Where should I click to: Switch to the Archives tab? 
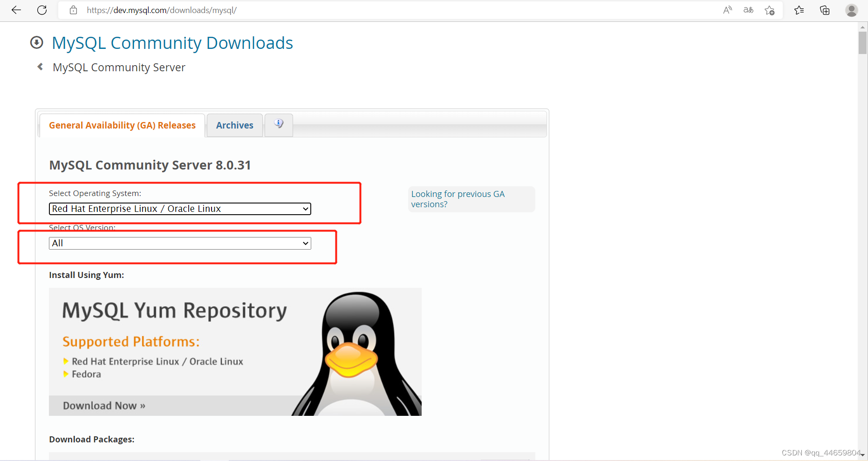point(235,125)
